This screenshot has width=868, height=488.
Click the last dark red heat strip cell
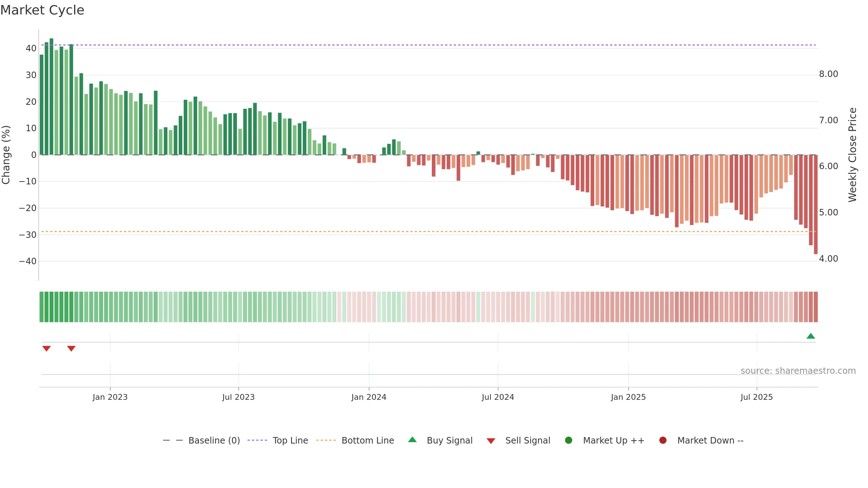pyautogui.click(x=816, y=307)
